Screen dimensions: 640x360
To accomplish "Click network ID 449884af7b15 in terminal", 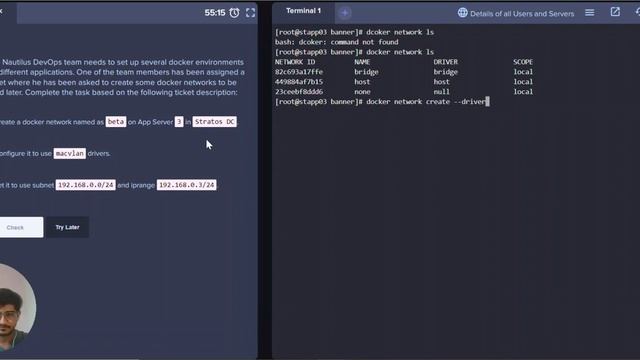I will (x=299, y=82).
